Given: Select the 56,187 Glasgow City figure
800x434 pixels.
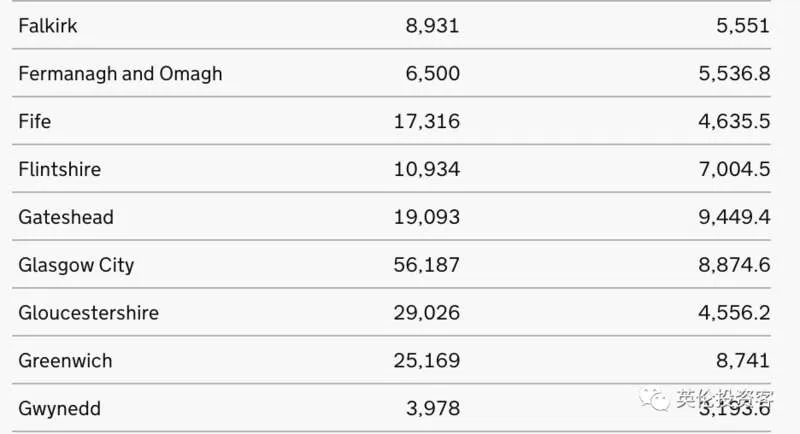Looking at the screenshot, I should [x=427, y=265].
